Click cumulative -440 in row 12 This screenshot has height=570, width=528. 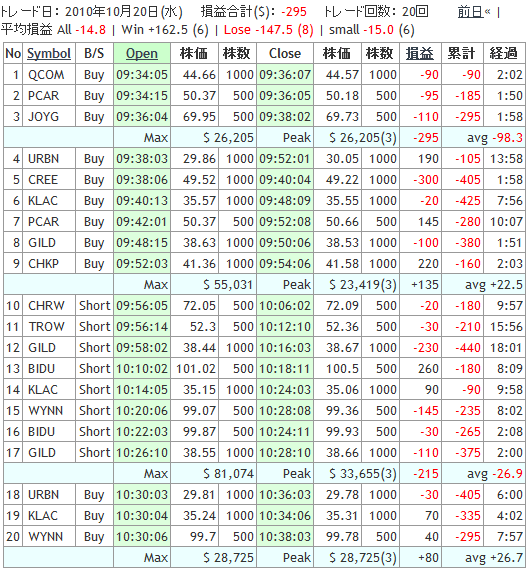[x=468, y=348]
